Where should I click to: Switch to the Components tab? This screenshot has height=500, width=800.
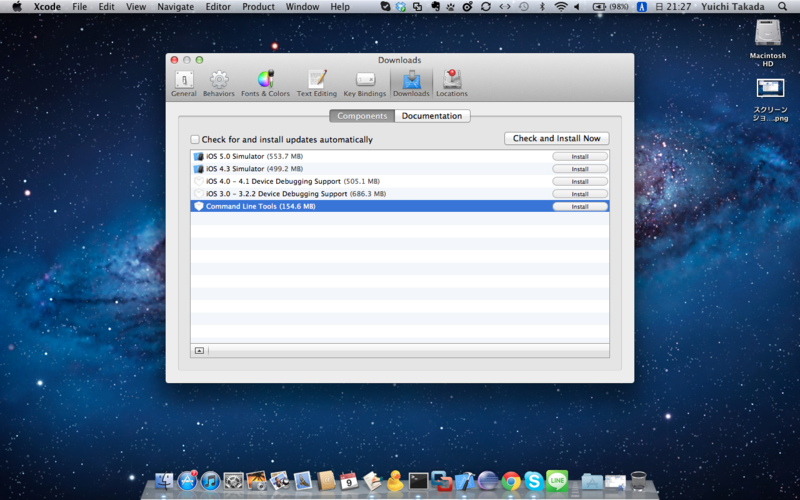[362, 116]
